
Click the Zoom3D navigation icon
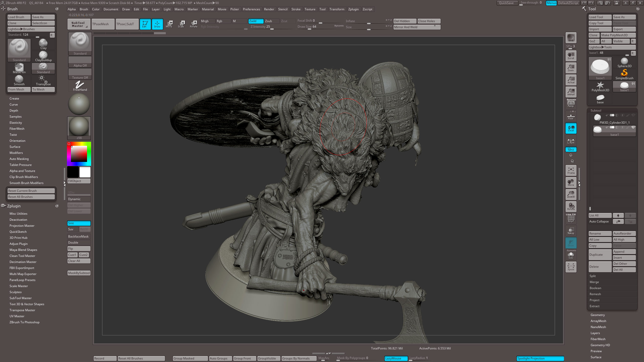point(571,195)
